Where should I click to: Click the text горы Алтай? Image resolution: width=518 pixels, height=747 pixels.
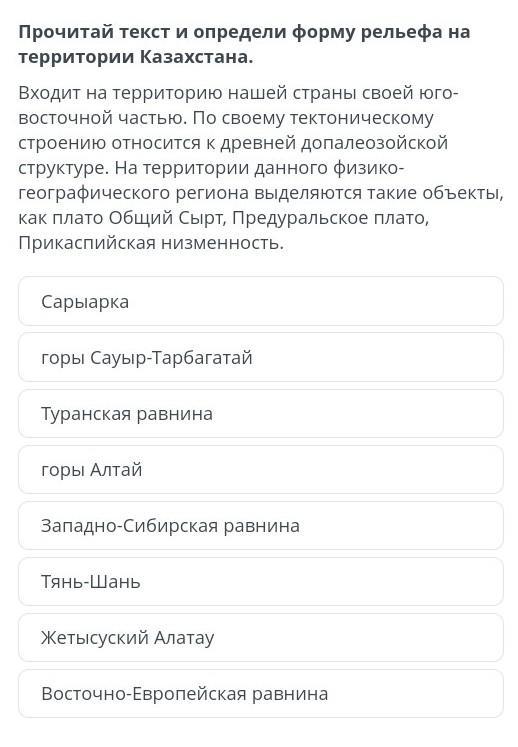click(x=91, y=470)
